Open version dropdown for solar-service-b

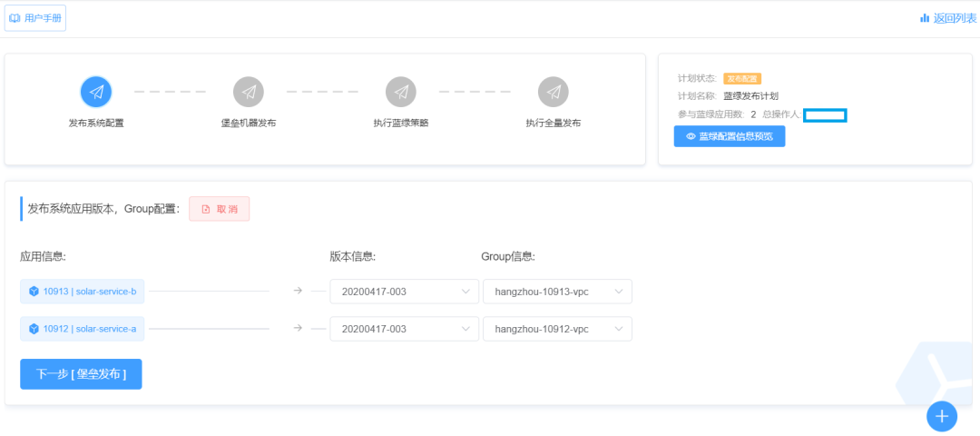[404, 292]
